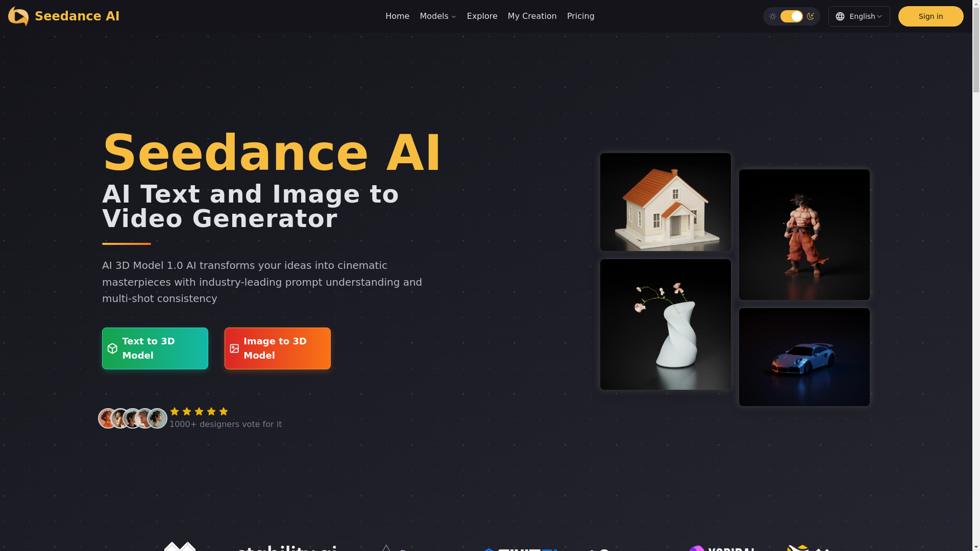Go to the Home menu item
The height and width of the screenshot is (551, 980).
[x=397, y=16]
